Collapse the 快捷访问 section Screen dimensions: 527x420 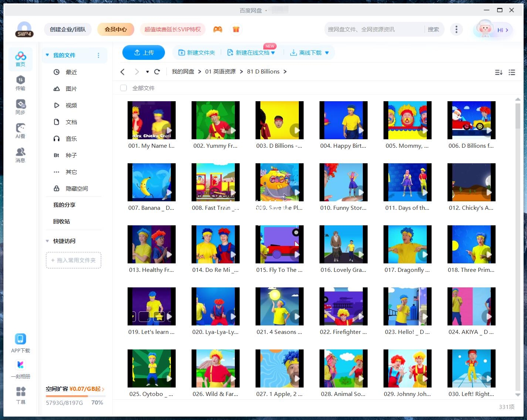coord(47,241)
